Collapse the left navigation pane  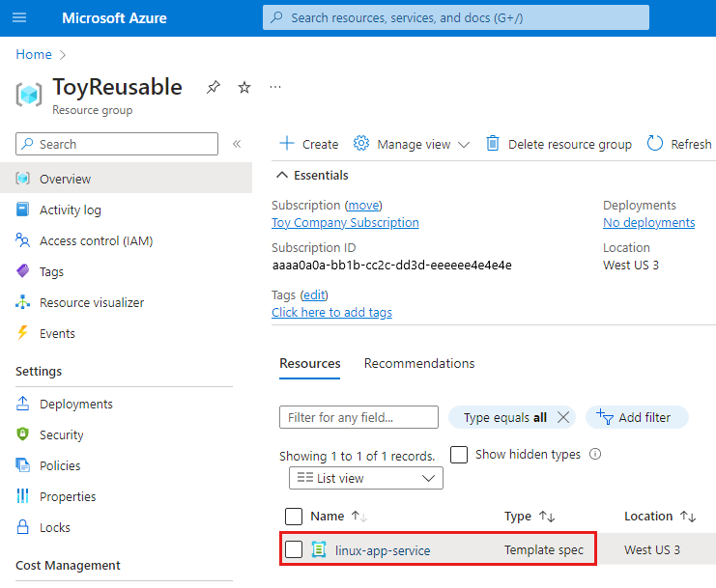click(x=237, y=144)
